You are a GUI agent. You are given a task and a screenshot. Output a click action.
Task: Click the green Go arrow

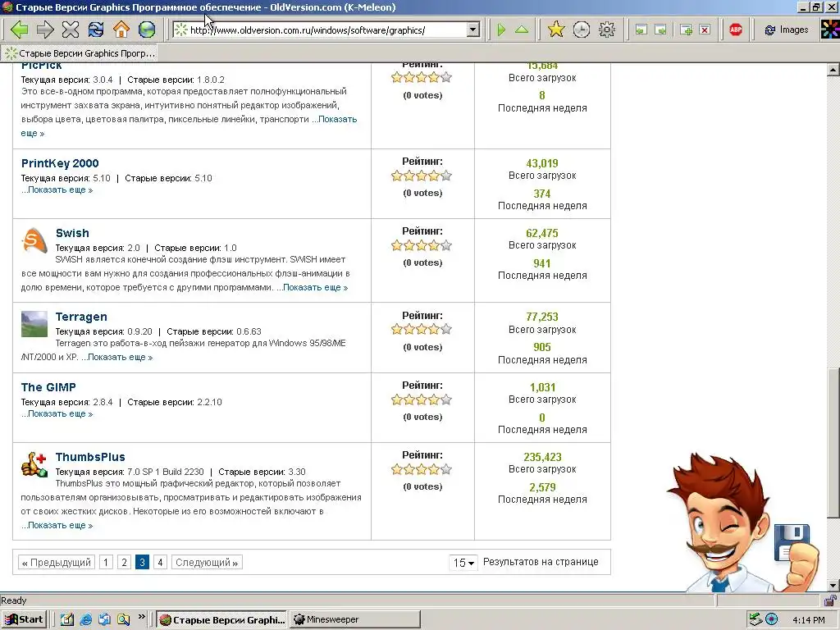click(501, 30)
